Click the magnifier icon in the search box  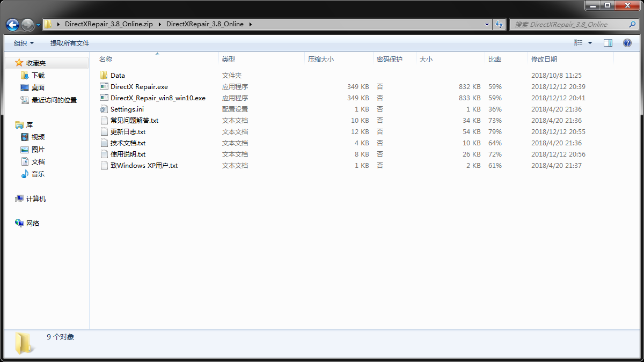click(632, 24)
